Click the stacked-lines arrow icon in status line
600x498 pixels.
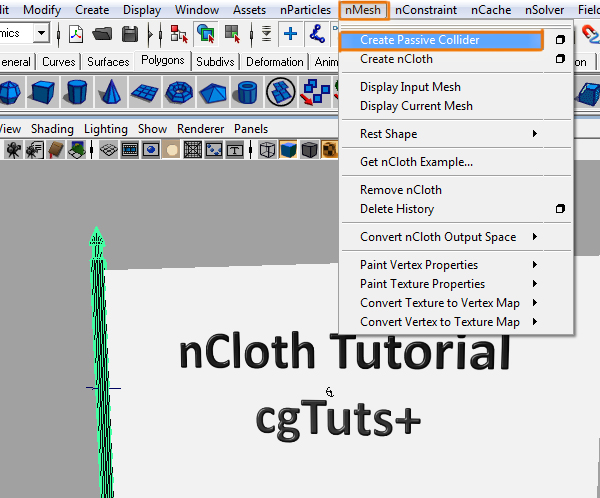(266, 34)
